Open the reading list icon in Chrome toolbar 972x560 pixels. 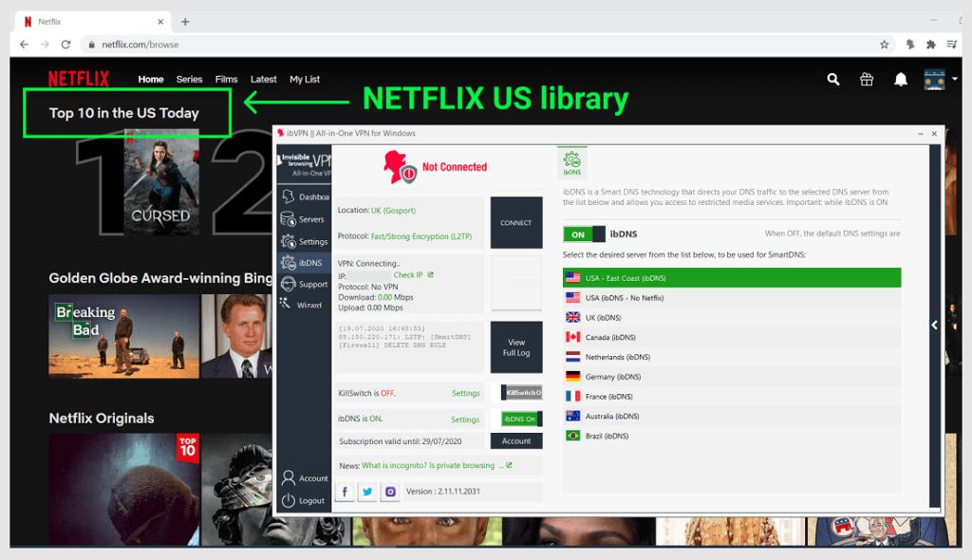951,45
